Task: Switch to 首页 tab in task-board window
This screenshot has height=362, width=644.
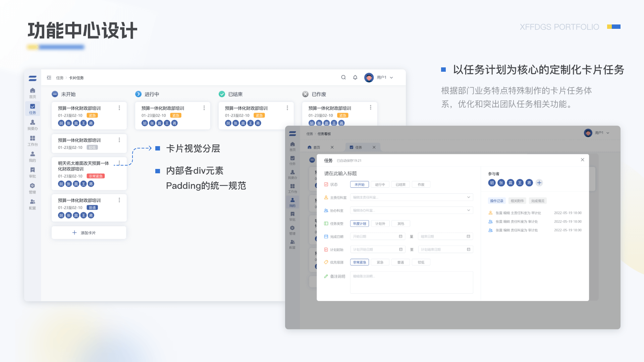Action: pyautogui.click(x=317, y=147)
